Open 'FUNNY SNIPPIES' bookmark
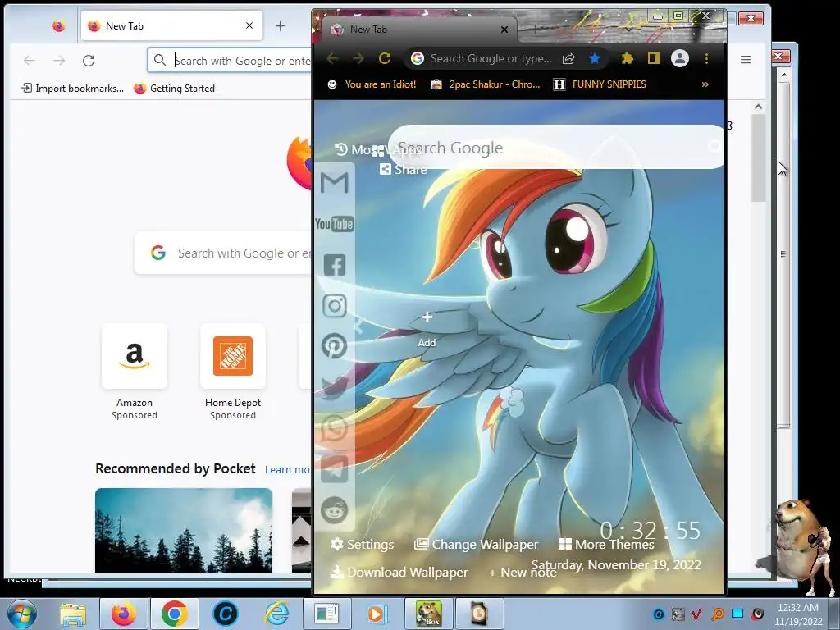The width and height of the screenshot is (840, 630). click(x=600, y=84)
